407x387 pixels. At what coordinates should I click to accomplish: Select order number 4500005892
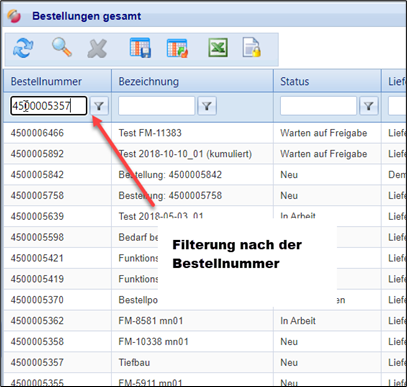tap(37, 154)
